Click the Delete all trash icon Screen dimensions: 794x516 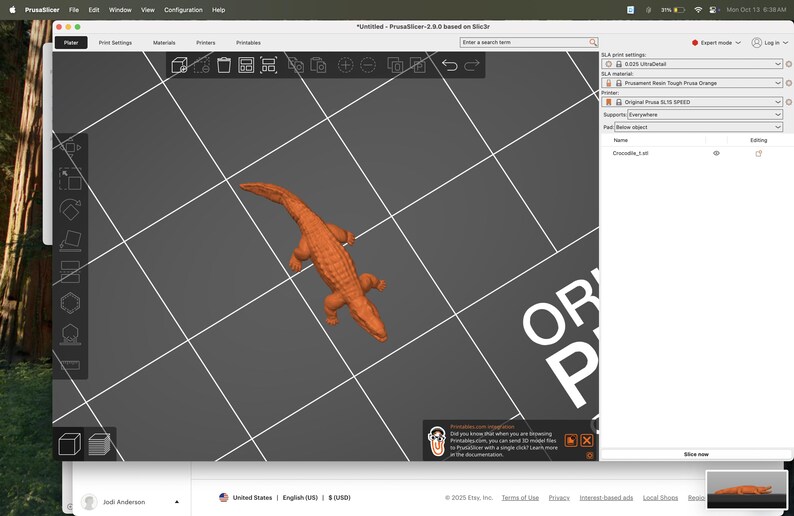click(x=224, y=65)
